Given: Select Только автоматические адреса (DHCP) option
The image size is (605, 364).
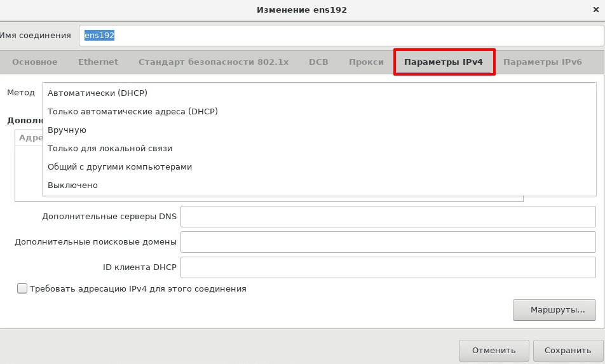Looking at the screenshot, I should pos(319,111).
